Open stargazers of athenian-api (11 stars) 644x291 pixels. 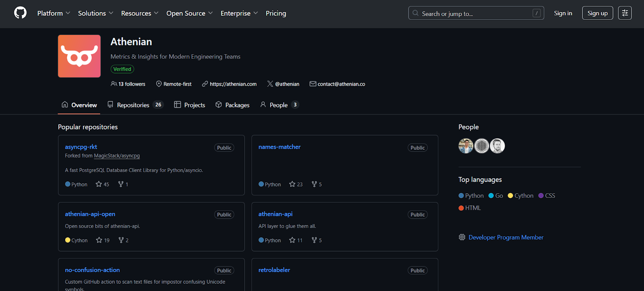(296, 240)
